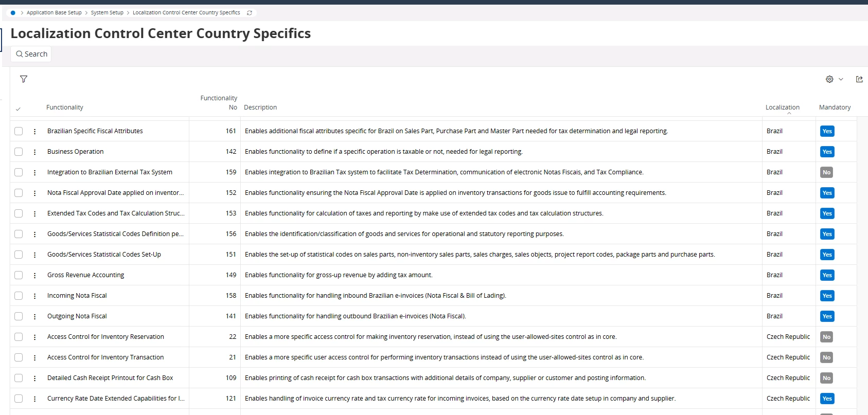This screenshot has height=415, width=868.
Task: Click the Search button
Action: pos(31,54)
